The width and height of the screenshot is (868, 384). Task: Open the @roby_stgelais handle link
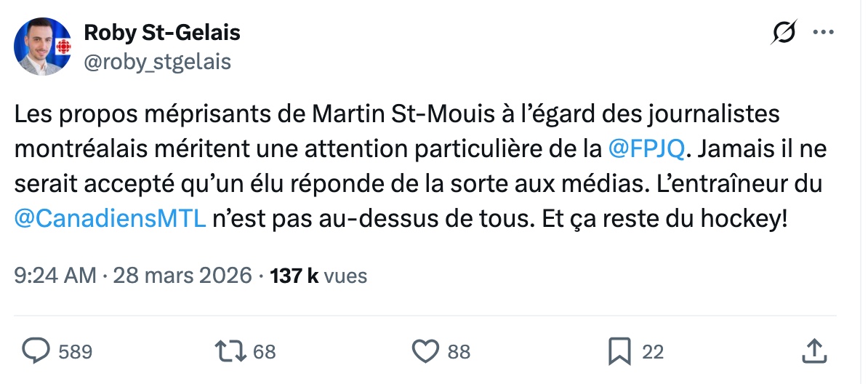point(158,63)
